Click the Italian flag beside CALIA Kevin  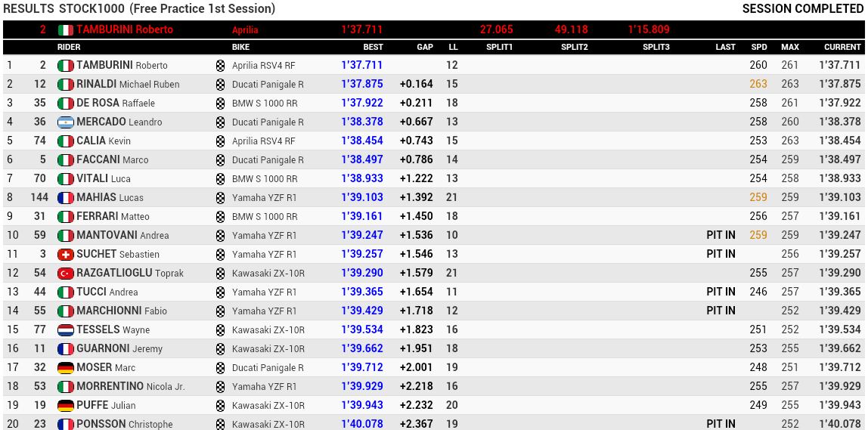coord(65,141)
